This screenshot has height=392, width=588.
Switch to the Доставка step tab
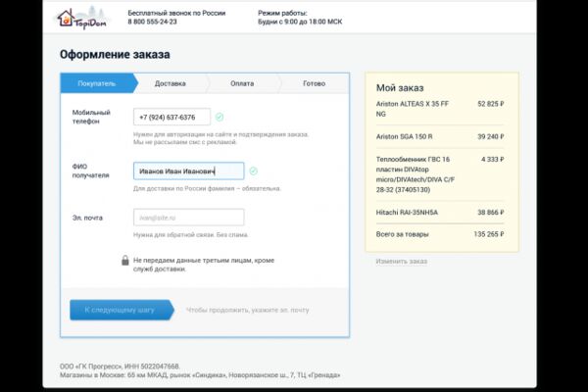coord(171,83)
